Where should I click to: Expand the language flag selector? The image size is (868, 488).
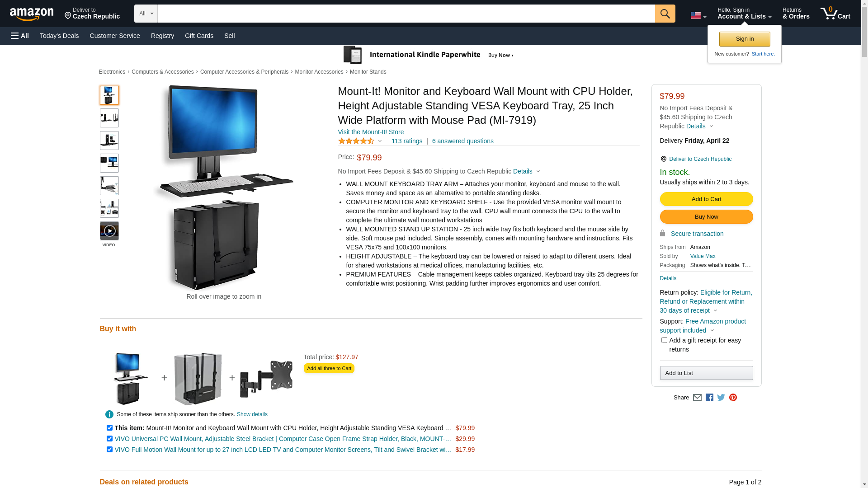point(698,16)
